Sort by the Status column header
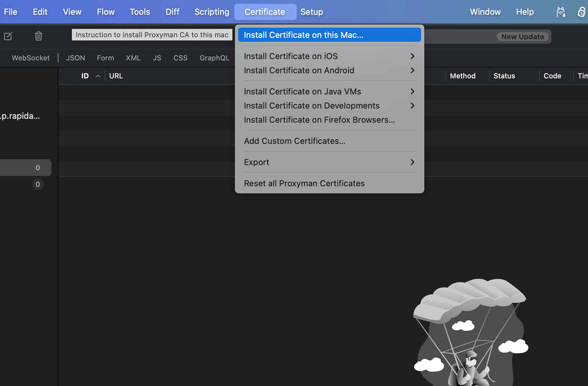 (x=504, y=76)
